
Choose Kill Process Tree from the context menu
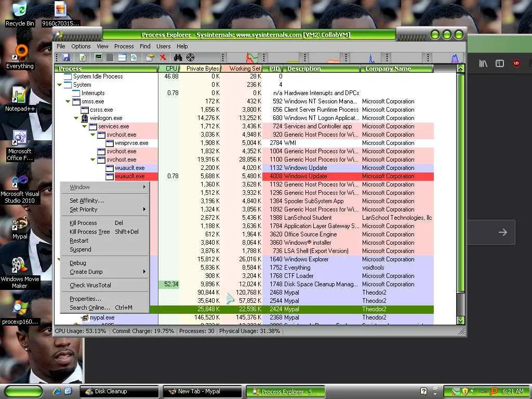click(105, 232)
